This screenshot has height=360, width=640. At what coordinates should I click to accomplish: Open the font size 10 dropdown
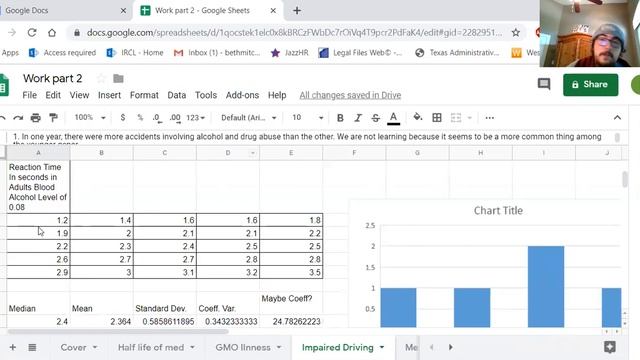[307, 118]
